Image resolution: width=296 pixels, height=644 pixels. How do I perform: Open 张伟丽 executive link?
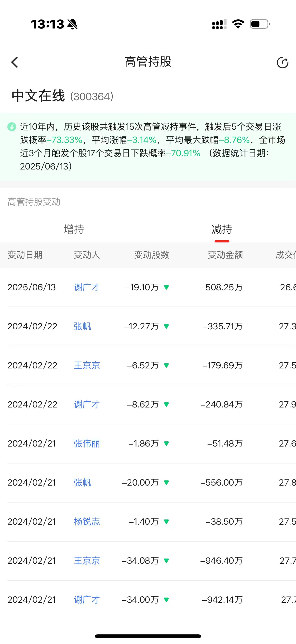87,444
